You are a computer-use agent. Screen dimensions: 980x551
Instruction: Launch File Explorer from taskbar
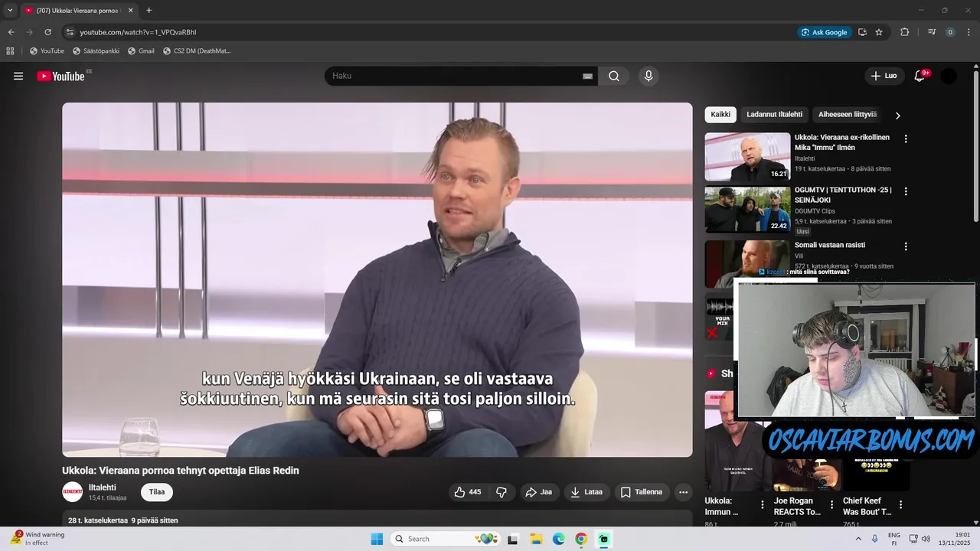coord(536,539)
